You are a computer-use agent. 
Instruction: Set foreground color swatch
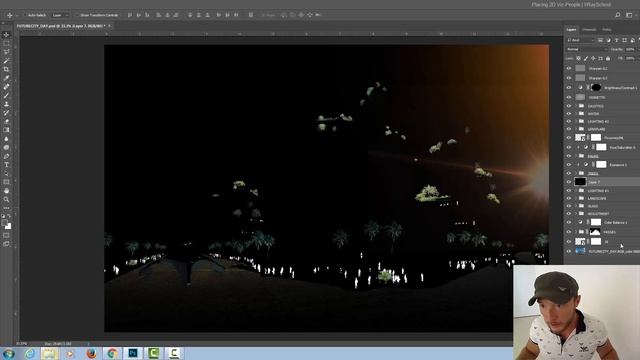4,223
